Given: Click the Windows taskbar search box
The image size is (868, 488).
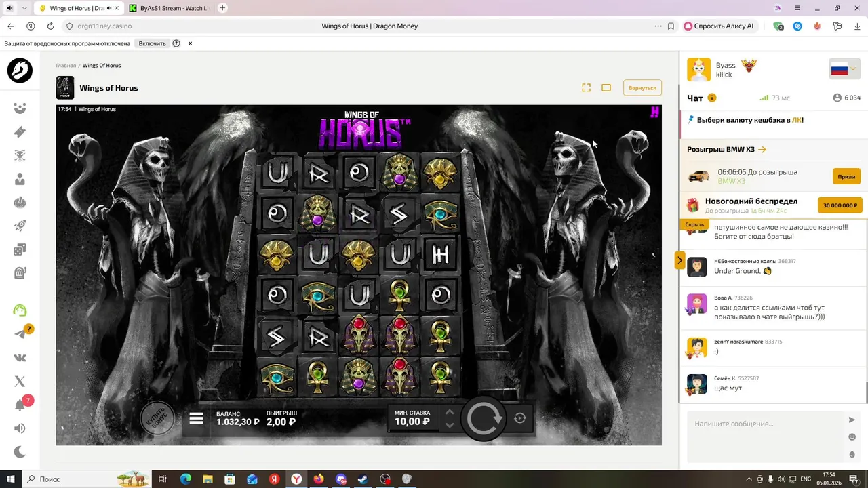Looking at the screenshot, I should click(x=88, y=479).
